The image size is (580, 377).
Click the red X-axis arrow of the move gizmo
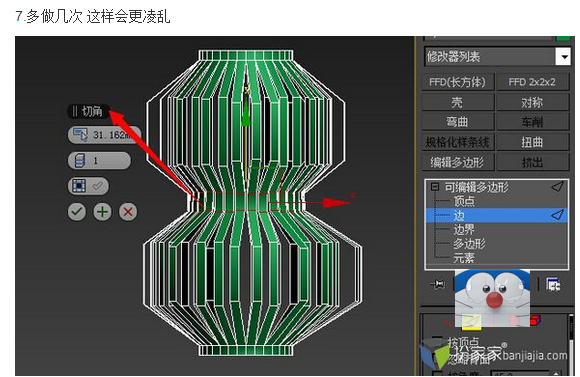[x=336, y=203]
